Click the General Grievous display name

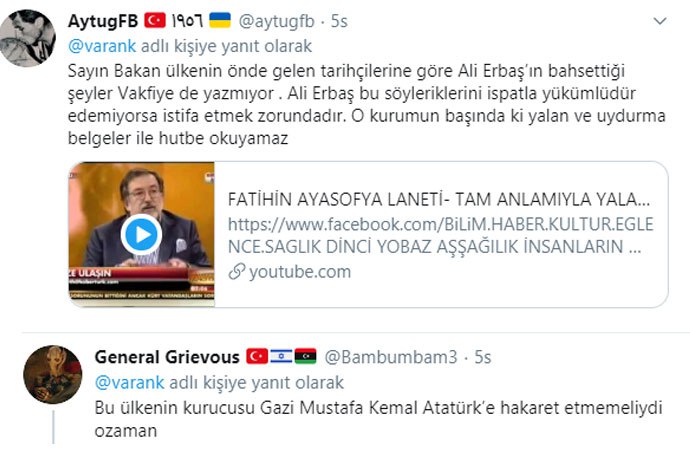167,357
